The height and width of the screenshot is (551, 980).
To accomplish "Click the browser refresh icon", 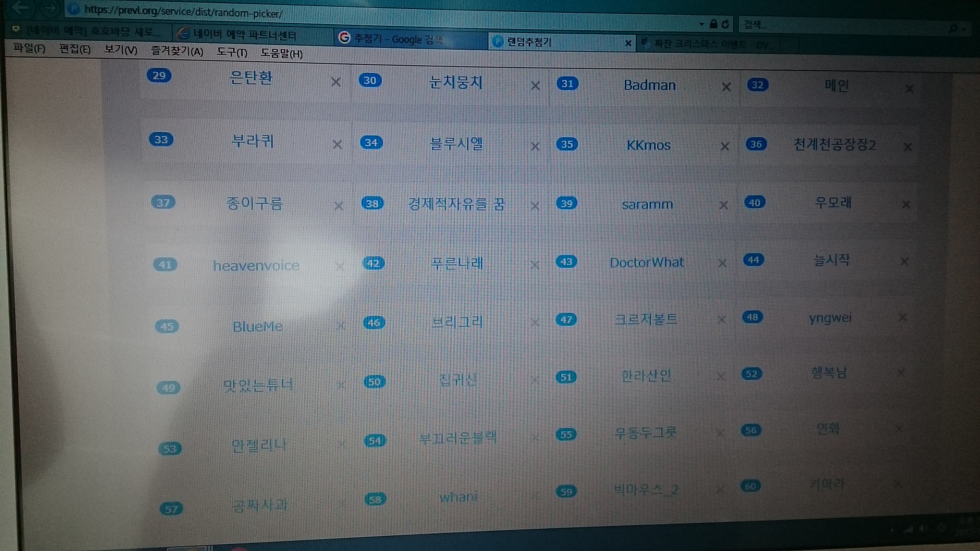I will [725, 24].
